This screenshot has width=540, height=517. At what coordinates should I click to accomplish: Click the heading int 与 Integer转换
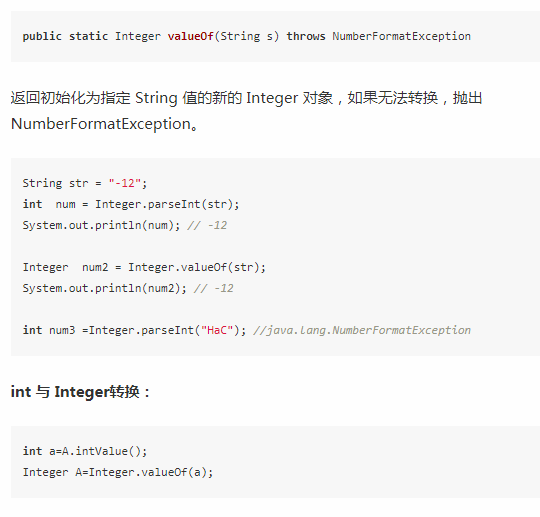click(x=81, y=392)
